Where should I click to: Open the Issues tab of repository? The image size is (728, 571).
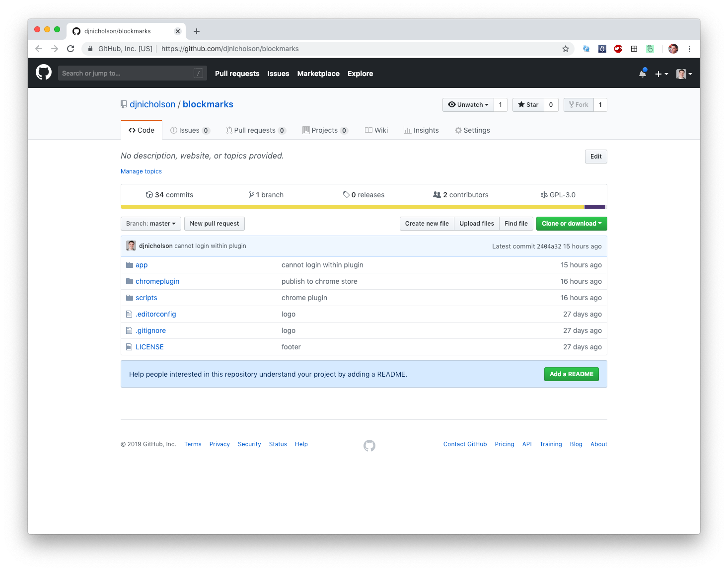coord(190,130)
